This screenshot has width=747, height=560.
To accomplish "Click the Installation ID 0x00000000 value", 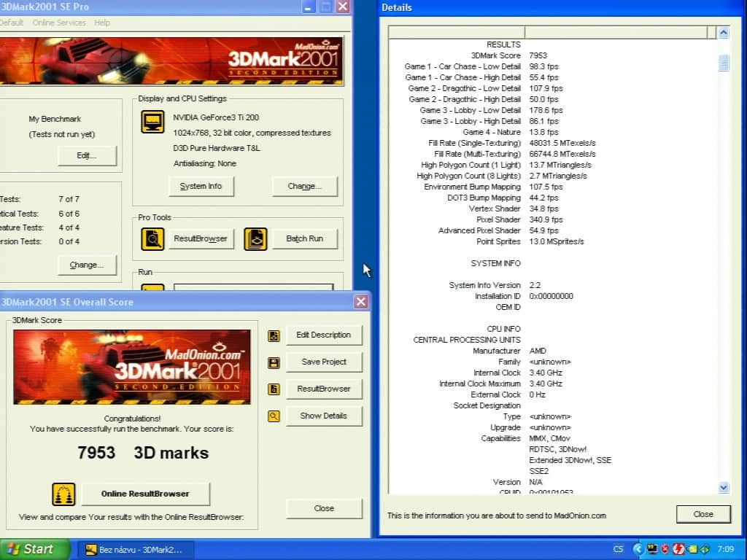I will click(551, 296).
